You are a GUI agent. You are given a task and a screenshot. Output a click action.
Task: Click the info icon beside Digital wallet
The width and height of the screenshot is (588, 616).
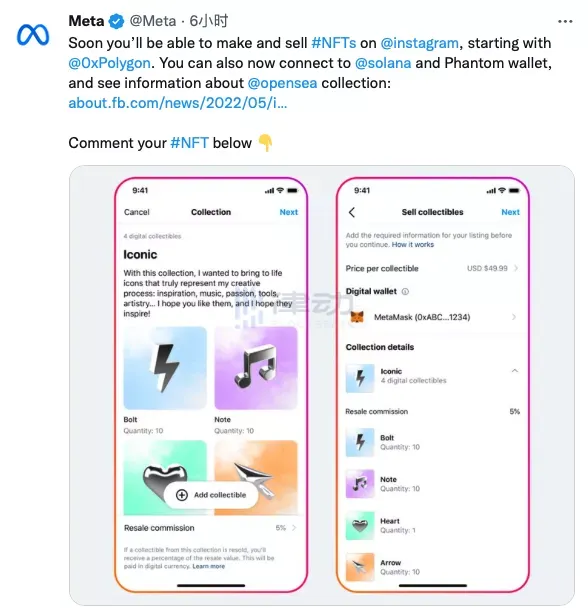coord(405,292)
